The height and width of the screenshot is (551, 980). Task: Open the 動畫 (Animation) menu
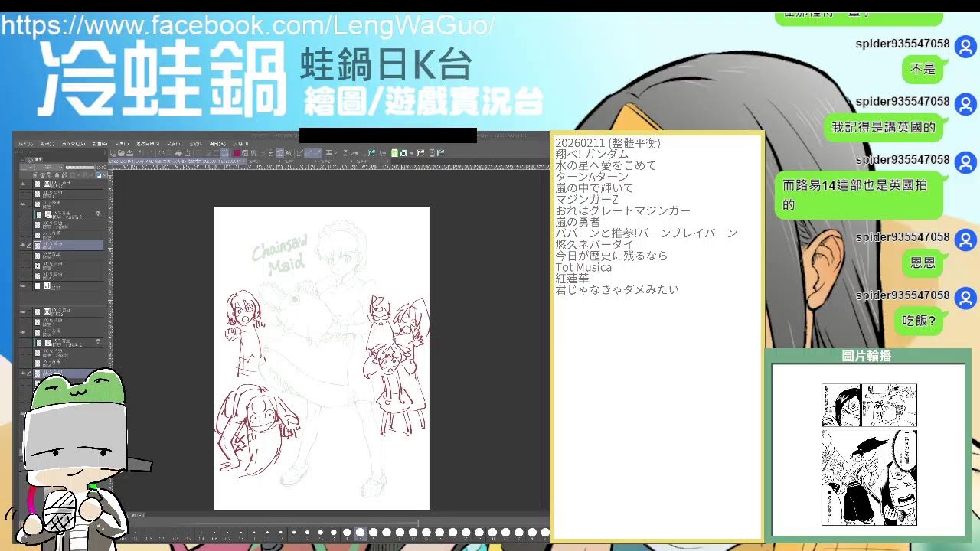[100, 144]
